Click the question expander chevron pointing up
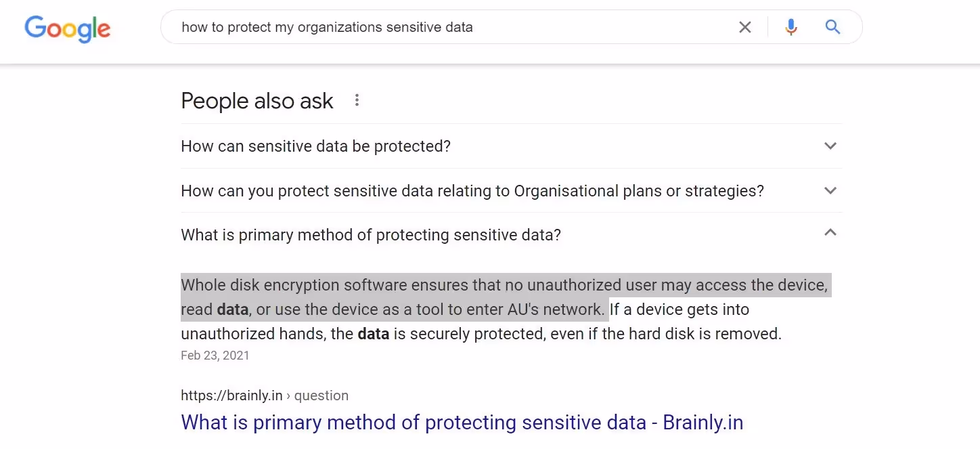This screenshot has height=449, width=980. coord(830,232)
